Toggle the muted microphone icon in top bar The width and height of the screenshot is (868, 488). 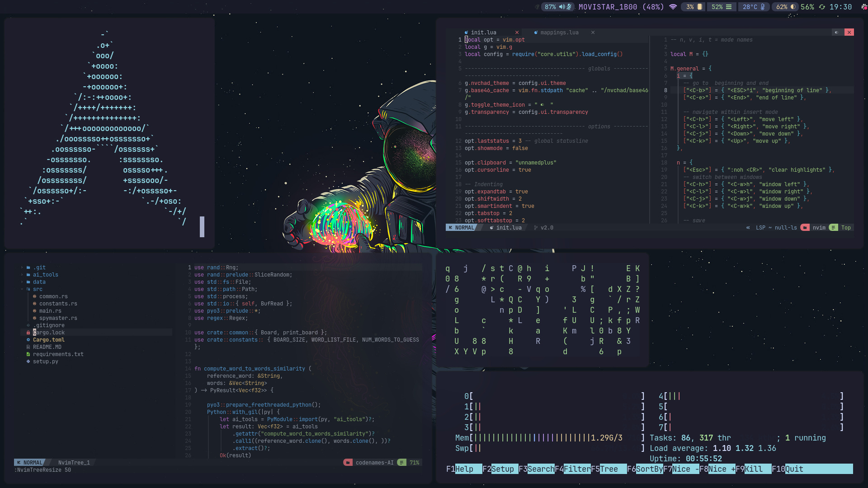click(569, 7)
